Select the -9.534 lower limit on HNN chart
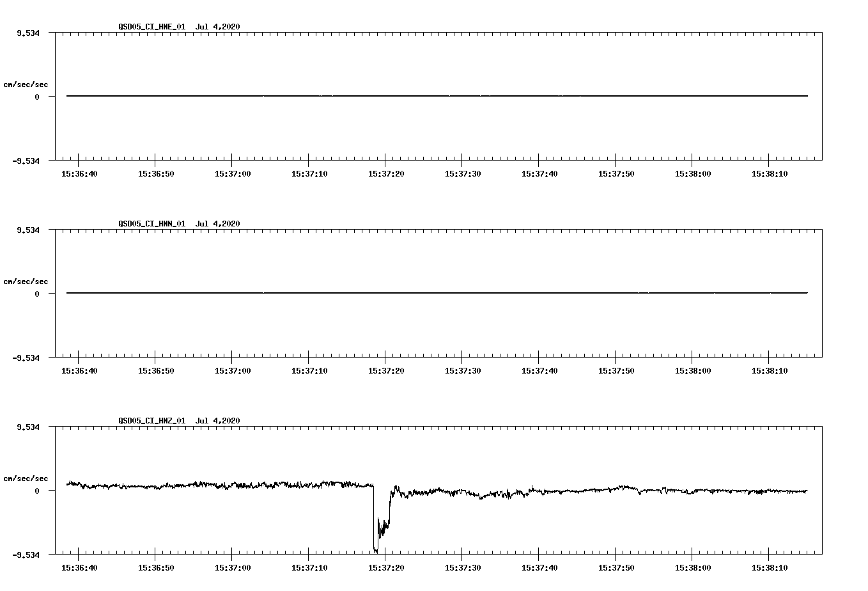 point(26,358)
